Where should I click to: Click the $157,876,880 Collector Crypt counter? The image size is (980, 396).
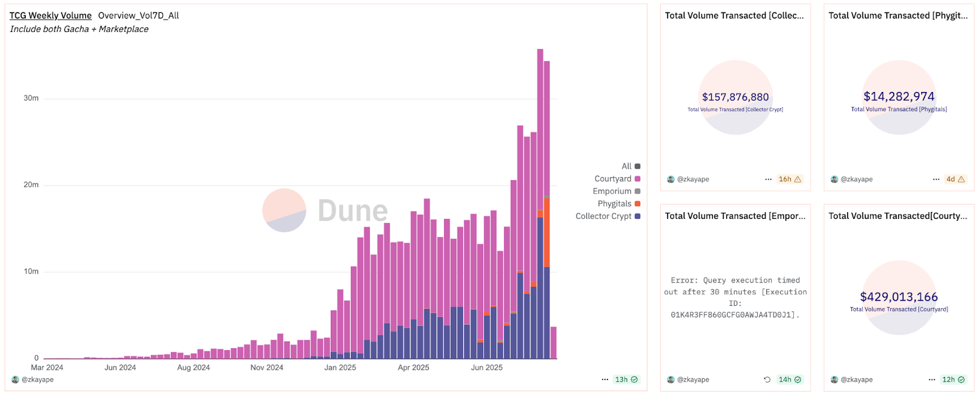(x=735, y=97)
